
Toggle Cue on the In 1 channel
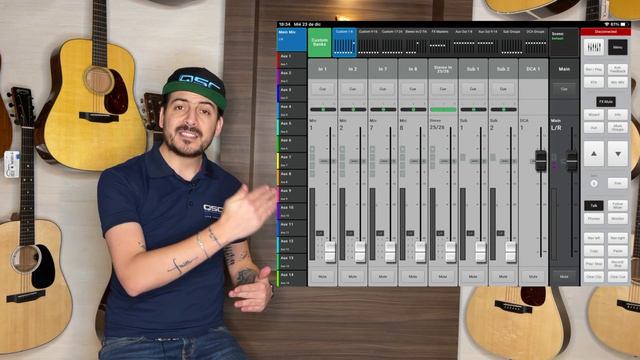pos(322,89)
